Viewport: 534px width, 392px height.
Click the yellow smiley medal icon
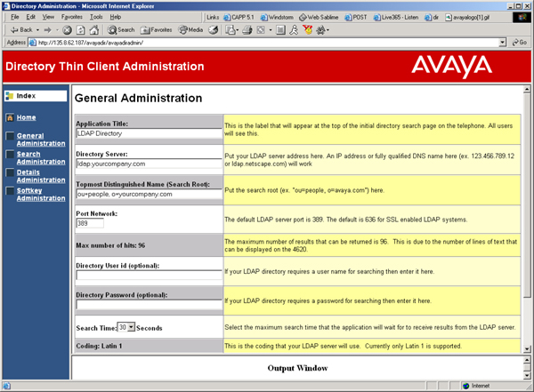(x=308, y=30)
